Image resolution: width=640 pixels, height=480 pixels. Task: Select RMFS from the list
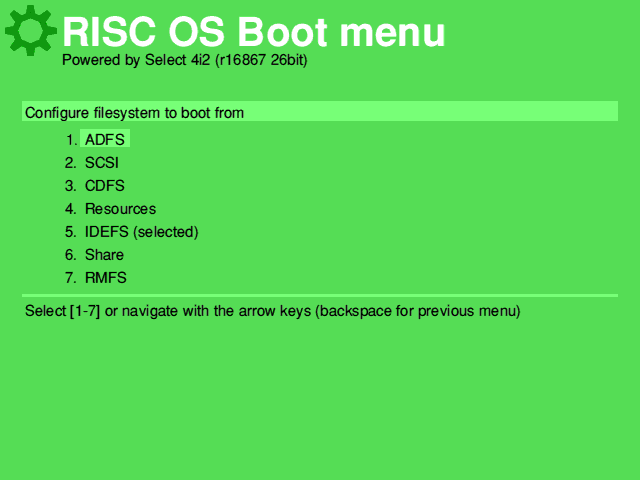(x=105, y=277)
